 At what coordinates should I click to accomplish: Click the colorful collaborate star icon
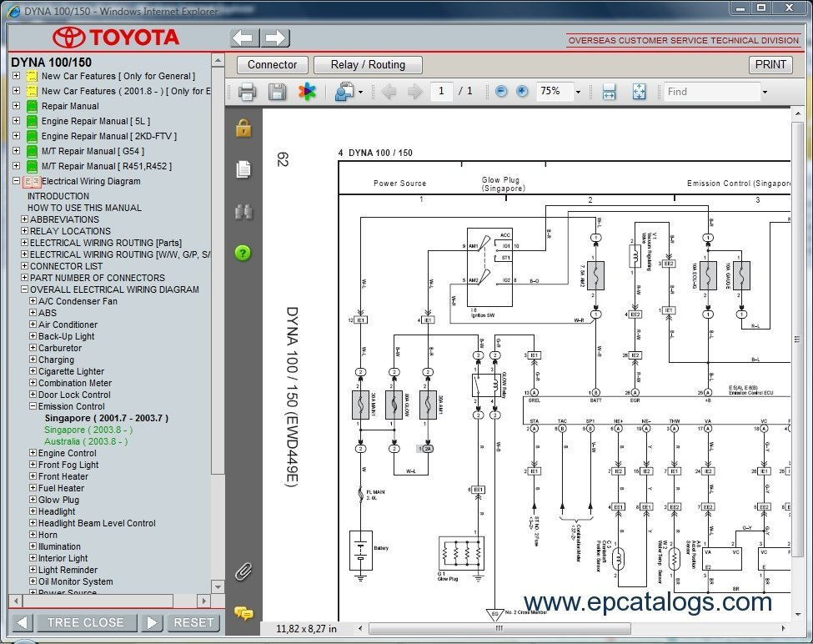tap(307, 92)
